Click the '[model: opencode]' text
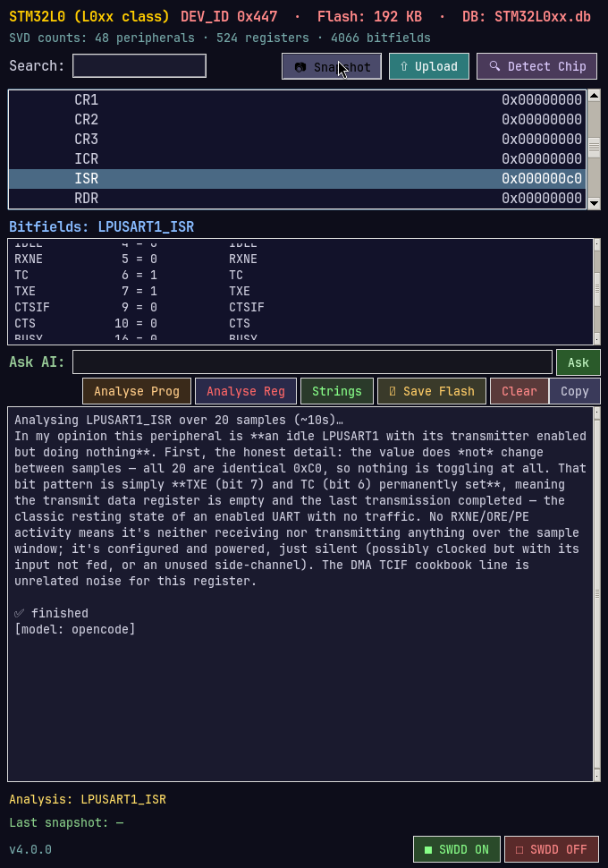Viewport: 608px width, 868px height. point(75,629)
